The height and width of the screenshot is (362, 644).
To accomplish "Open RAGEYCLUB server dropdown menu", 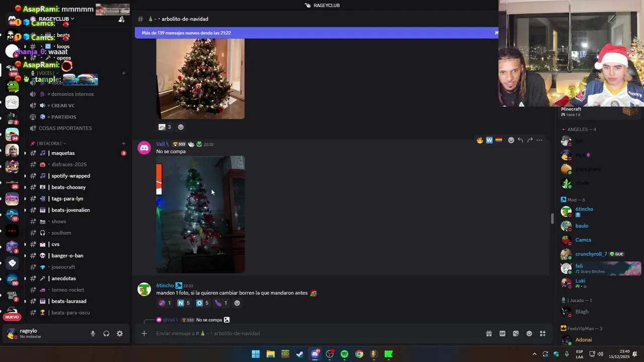I will (56, 19).
